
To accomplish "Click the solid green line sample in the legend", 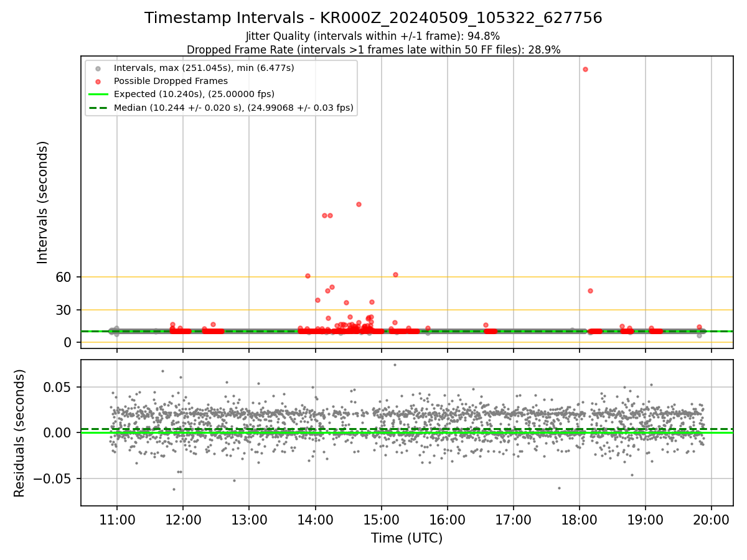I will tap(98, 95).
